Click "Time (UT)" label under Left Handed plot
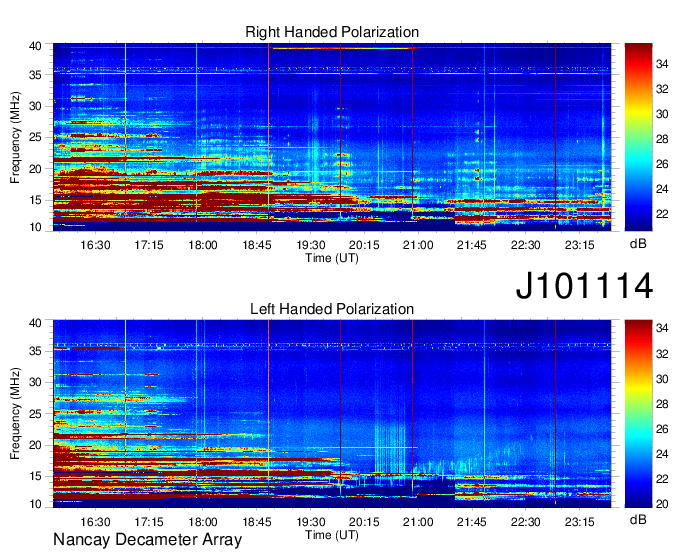This screenshot has width=680, height=552. [332, 535]
